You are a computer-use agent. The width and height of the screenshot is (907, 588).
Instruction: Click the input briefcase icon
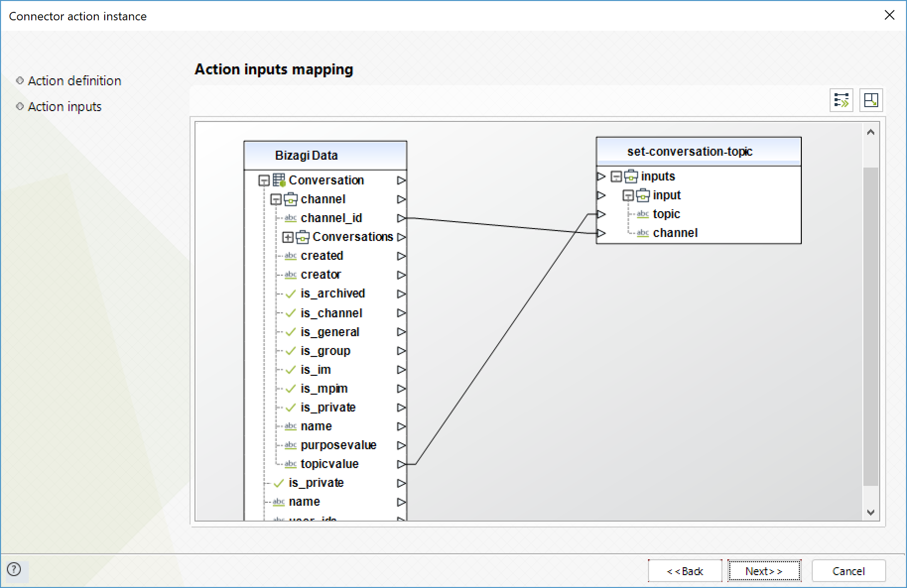643,195
